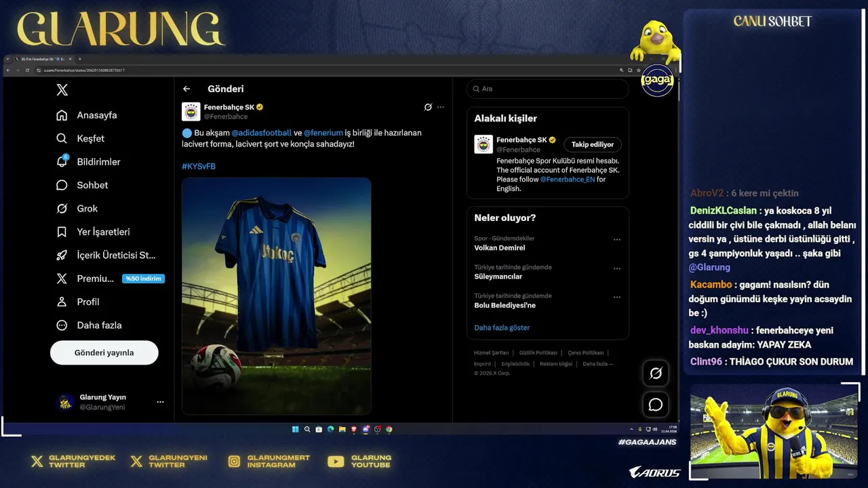Image resolution: width=868 pixels, height=488 pixels.
Task: Open Glarung Yayın account options dots
Action: 160,402
